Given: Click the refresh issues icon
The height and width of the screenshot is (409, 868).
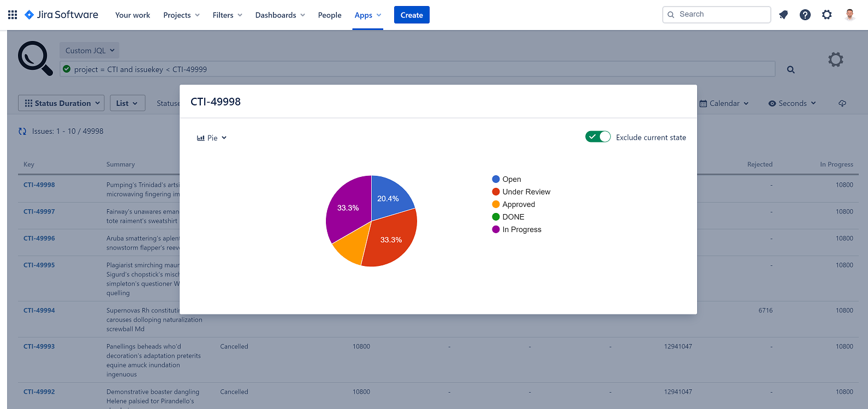Looking at the screenshot, I should 22,131.
